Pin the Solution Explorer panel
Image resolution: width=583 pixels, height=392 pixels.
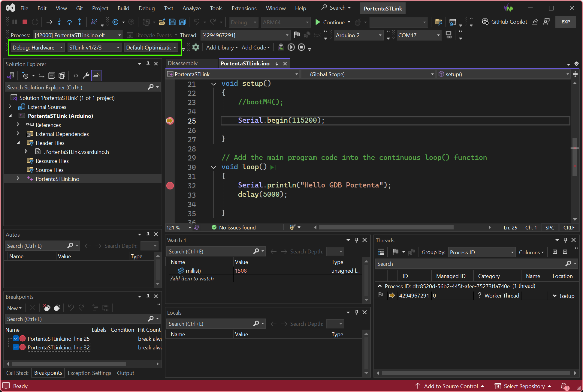148,64
